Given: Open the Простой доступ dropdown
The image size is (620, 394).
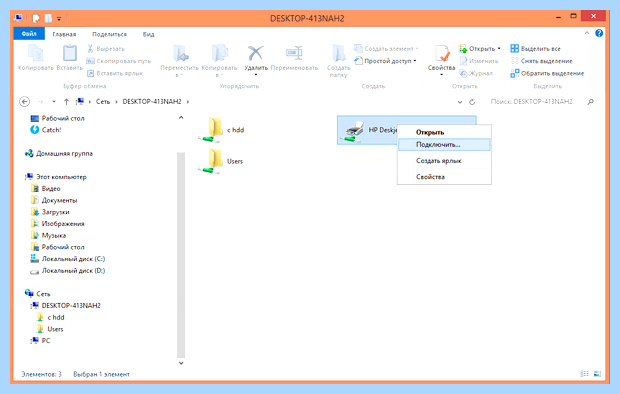Looking at the screenshot, I should [x=386, y=61].
